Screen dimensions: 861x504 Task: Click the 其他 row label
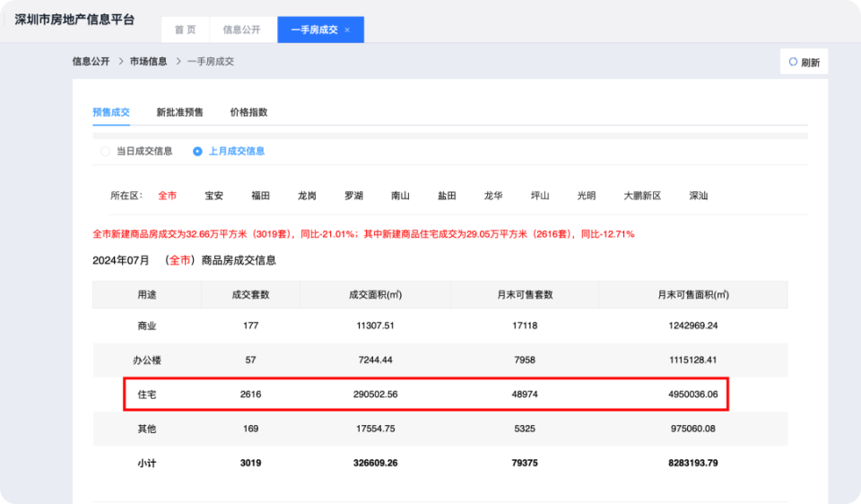click(x=147, y=429)
